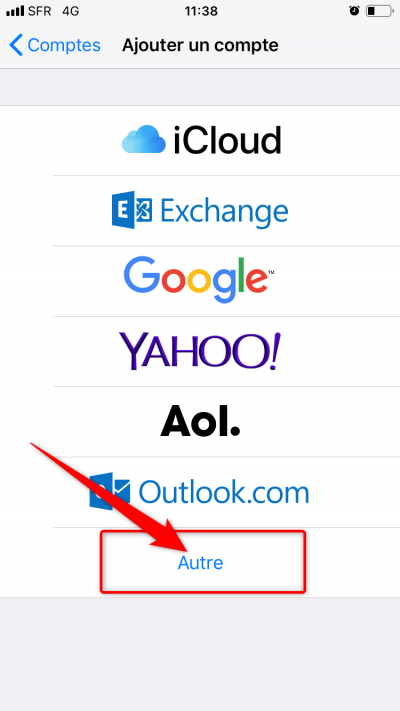This screenshot has width=400, height=711.
Task: Click the signal strength bars
Action: 15,11
